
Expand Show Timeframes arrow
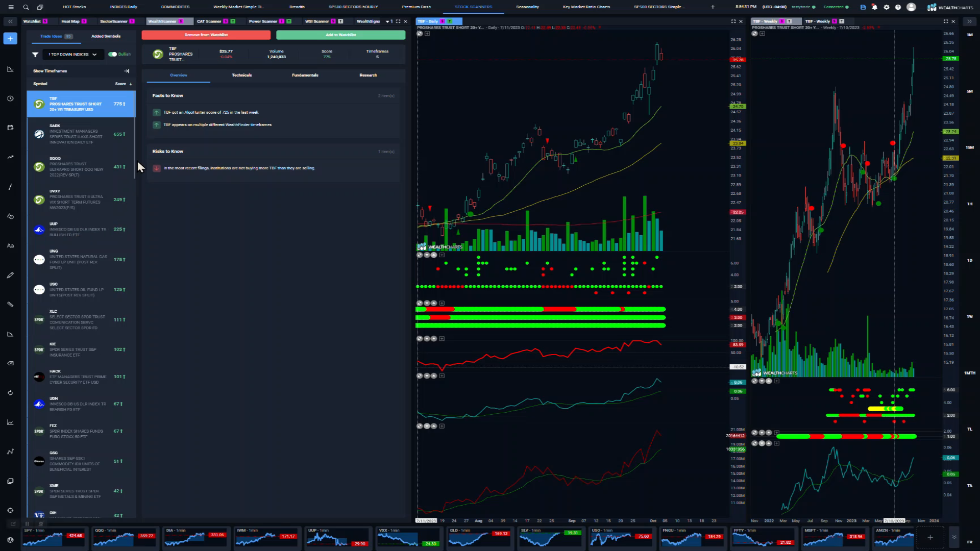(127, 71)
